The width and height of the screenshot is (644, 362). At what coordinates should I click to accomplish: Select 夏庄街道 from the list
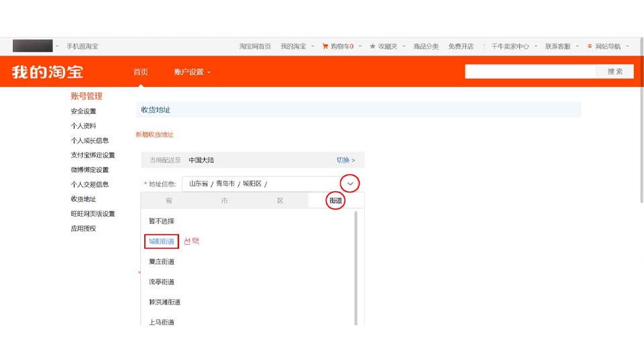(x=162, y=261)
